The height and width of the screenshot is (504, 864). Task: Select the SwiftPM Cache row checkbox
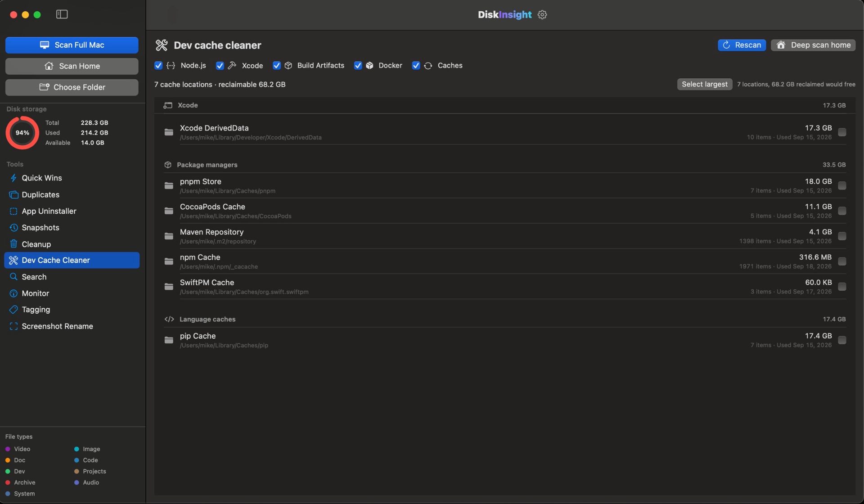pos(842,286)
